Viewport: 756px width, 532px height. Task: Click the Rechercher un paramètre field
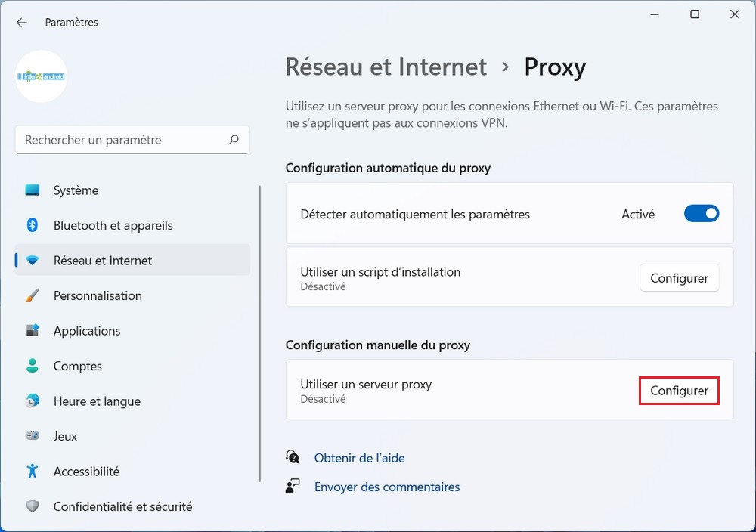coord(121,140)
